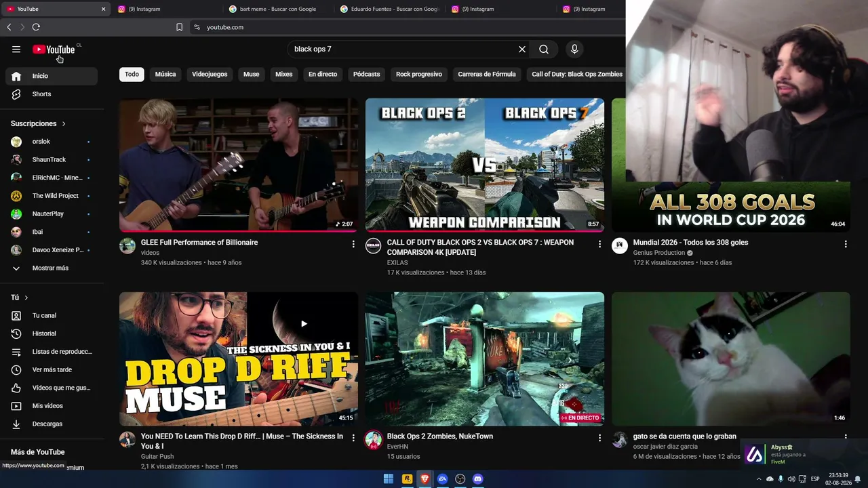Reload the page
Screen dimensions: 868x488
[x=36, y=27]
